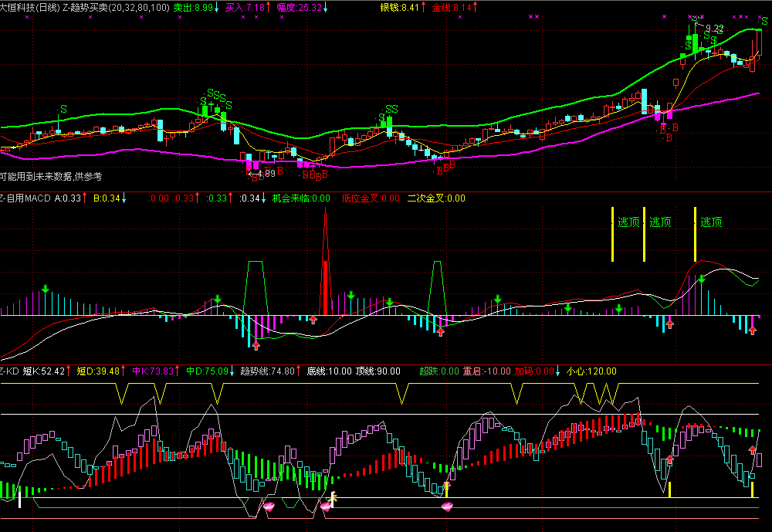772x532 pixels.
Task: Click the 机会来临:0.00 readout
Action: (x=301, y=198)
